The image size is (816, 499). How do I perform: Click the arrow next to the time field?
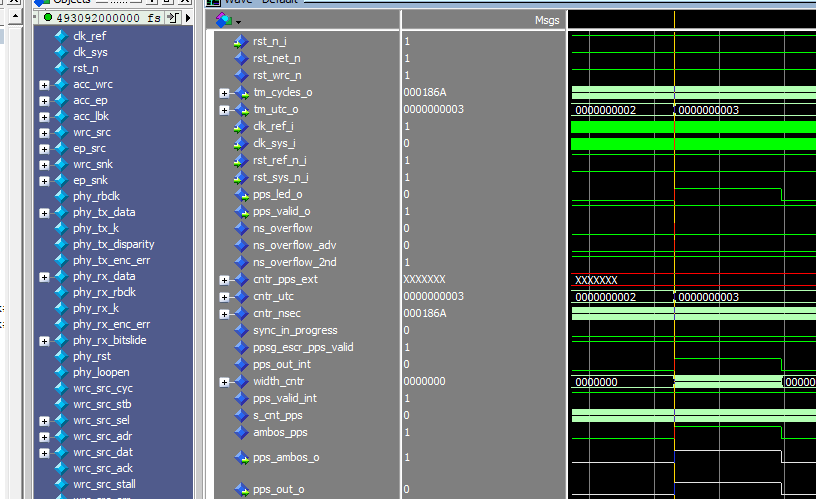[x=188, y=18]
